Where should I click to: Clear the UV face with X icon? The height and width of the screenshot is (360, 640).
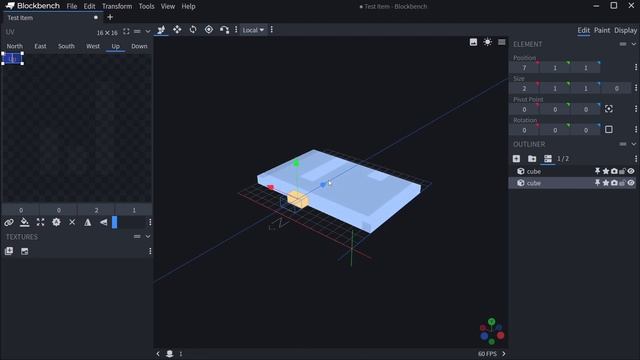pyautogui.click(x=72, y=222)
